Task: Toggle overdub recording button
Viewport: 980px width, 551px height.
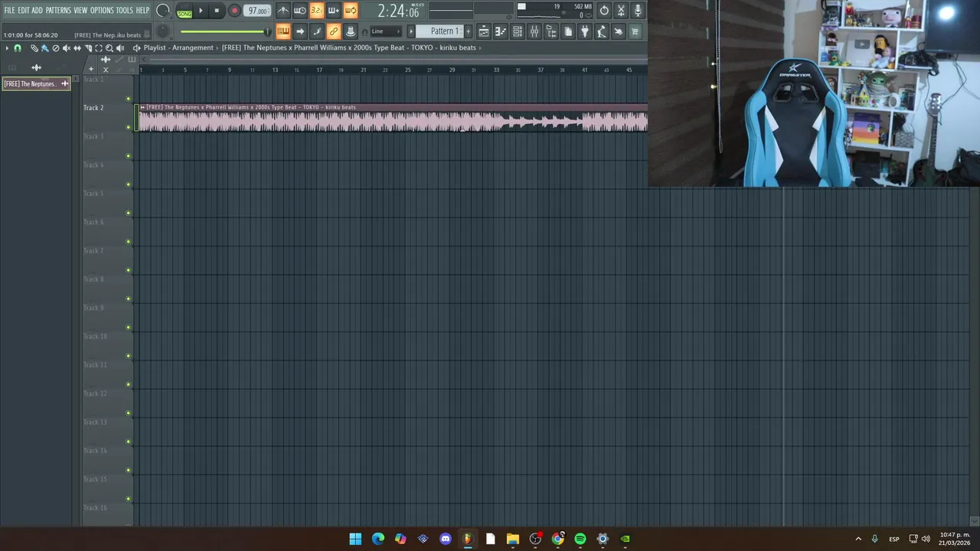Action: click(334, 11)
